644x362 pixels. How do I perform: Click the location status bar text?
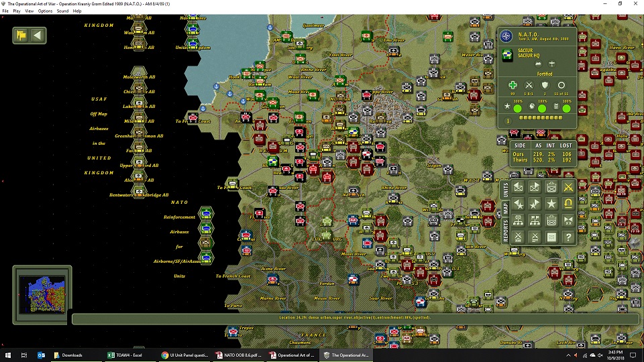[355, 317]
